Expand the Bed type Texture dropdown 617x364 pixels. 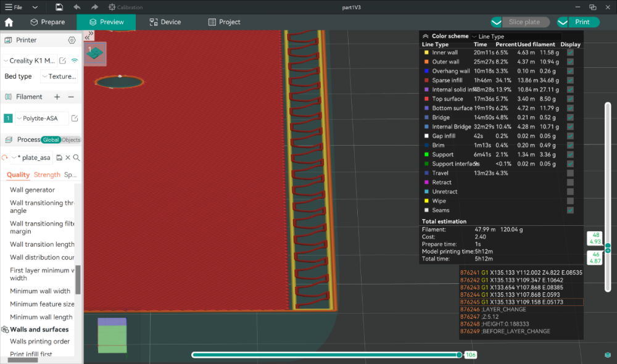click(59, 77)
